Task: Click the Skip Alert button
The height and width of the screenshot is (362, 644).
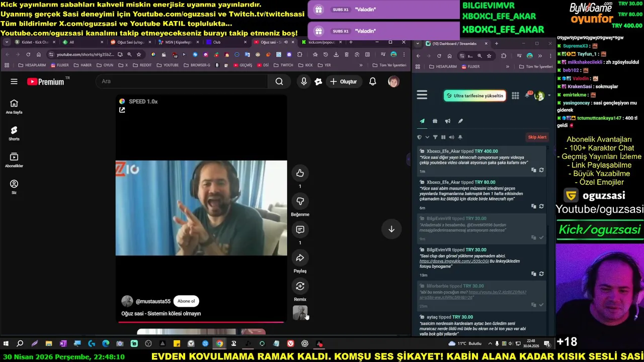Action: tap(537, 137)
